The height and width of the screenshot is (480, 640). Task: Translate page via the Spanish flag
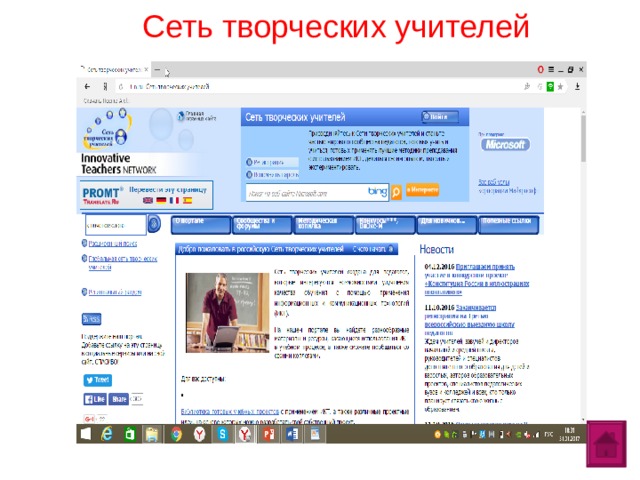[187, 200]
